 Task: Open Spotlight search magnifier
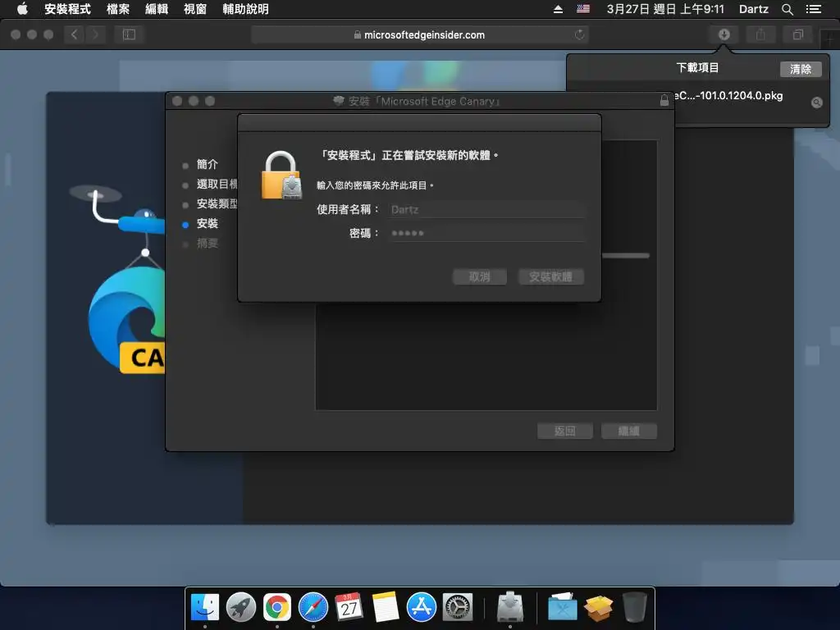point(787,9)
